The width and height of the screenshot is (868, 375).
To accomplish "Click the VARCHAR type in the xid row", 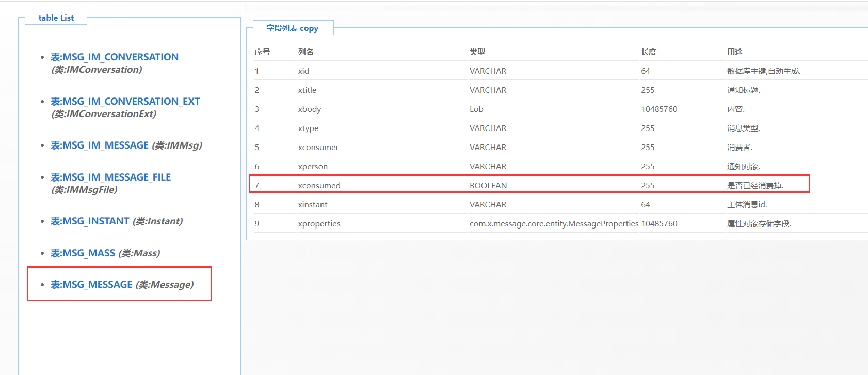I will (x=488, y=71).
